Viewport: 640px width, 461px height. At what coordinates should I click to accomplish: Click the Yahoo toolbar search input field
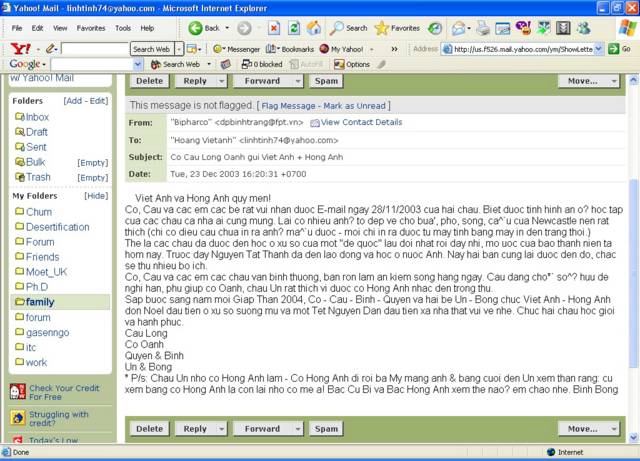point(95,49)
